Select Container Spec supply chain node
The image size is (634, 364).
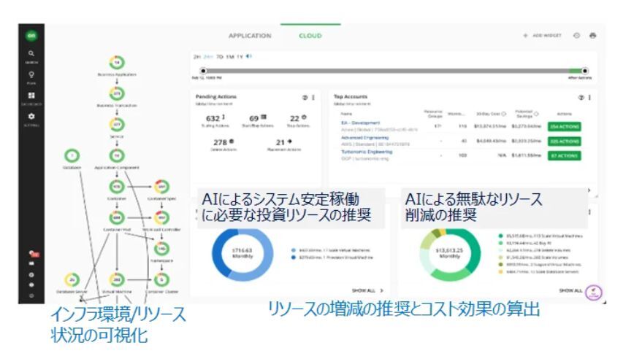click(161, 187)
